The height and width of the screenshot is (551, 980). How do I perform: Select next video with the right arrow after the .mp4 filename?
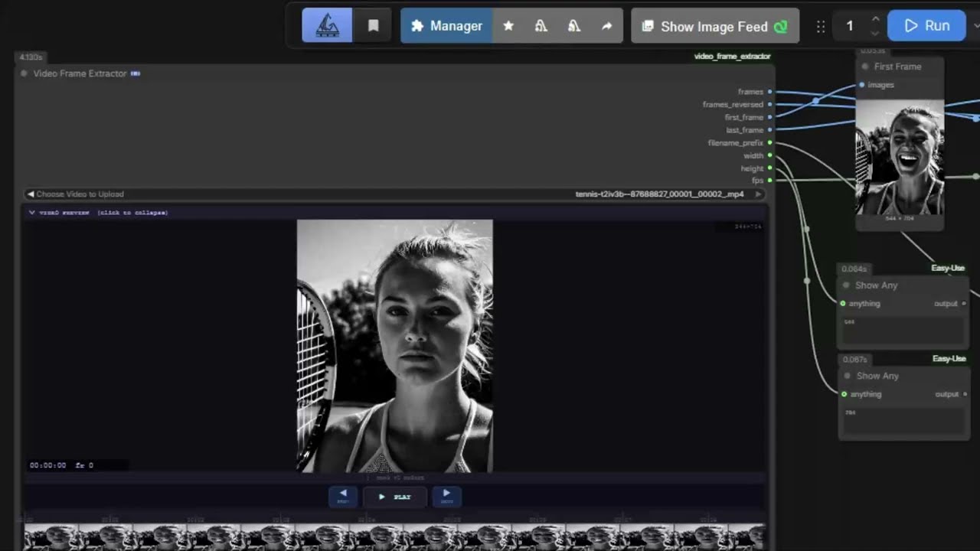click(759, 194)
